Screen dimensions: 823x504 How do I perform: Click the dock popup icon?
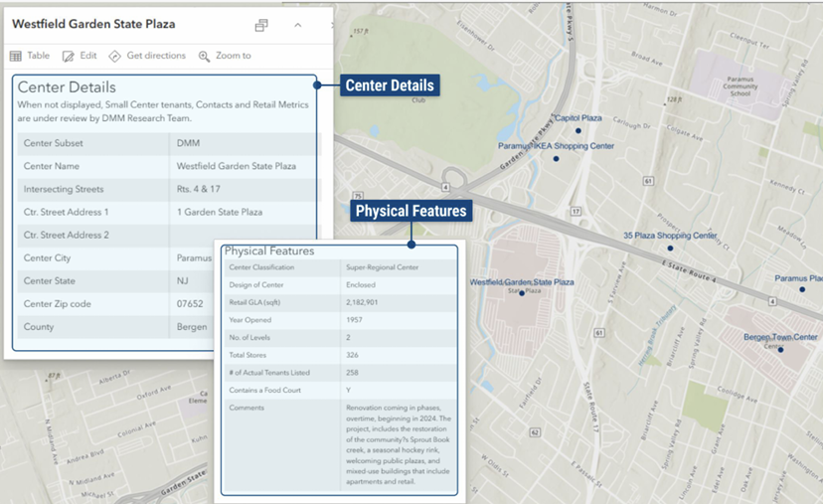(261, 25)
